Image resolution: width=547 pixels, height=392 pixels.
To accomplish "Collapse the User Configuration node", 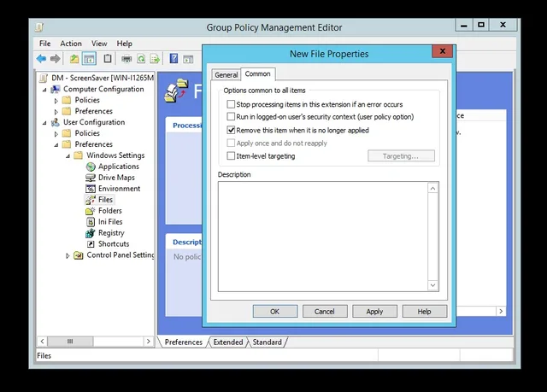I will (44, 123).
